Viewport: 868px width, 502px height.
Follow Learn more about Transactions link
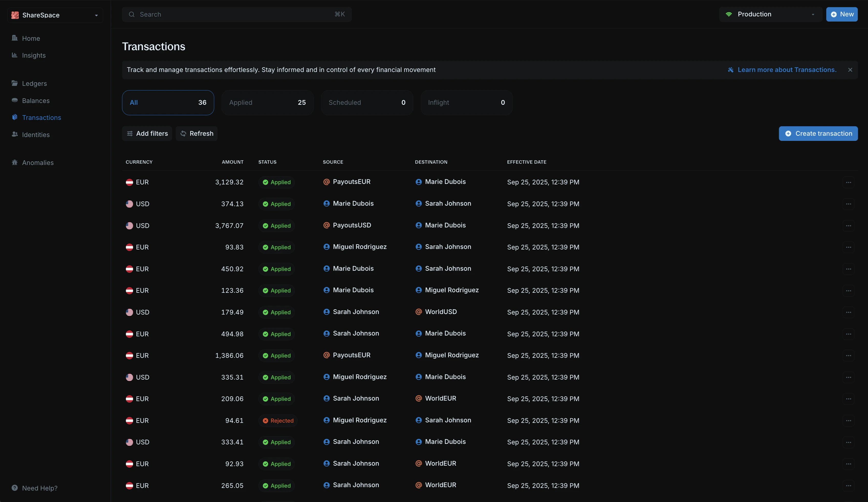pos(782,70)
